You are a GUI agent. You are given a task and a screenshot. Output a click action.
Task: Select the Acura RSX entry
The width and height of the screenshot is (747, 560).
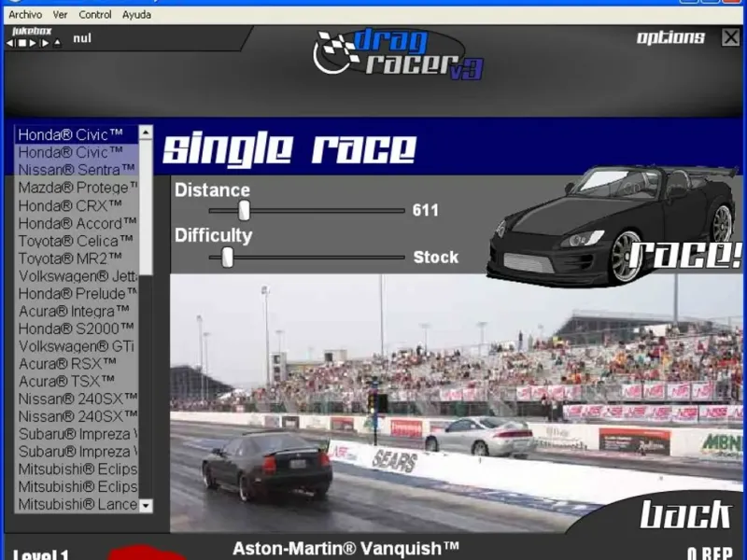pyautogui.click(x=77, y=364)
